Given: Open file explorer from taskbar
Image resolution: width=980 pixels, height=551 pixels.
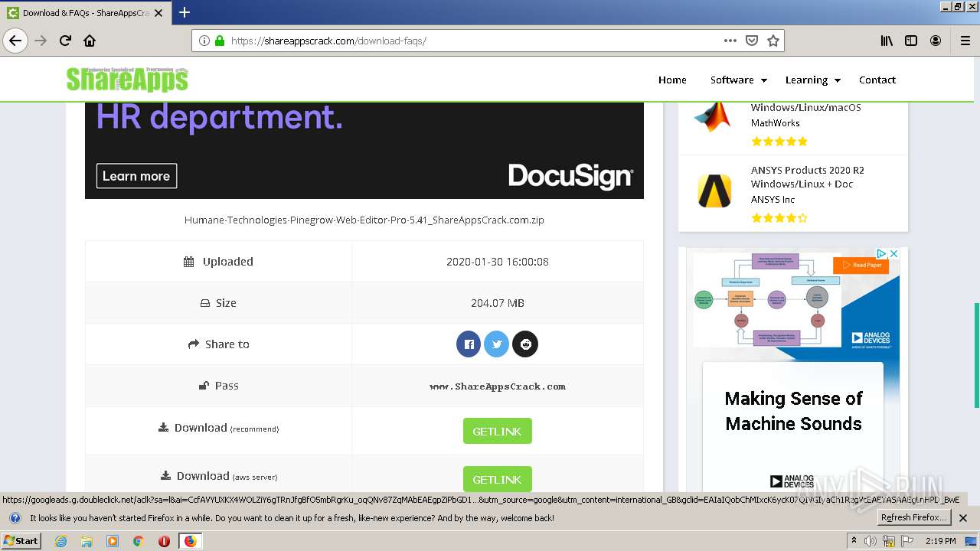Looking at the screenshot, I should (87, 541).
